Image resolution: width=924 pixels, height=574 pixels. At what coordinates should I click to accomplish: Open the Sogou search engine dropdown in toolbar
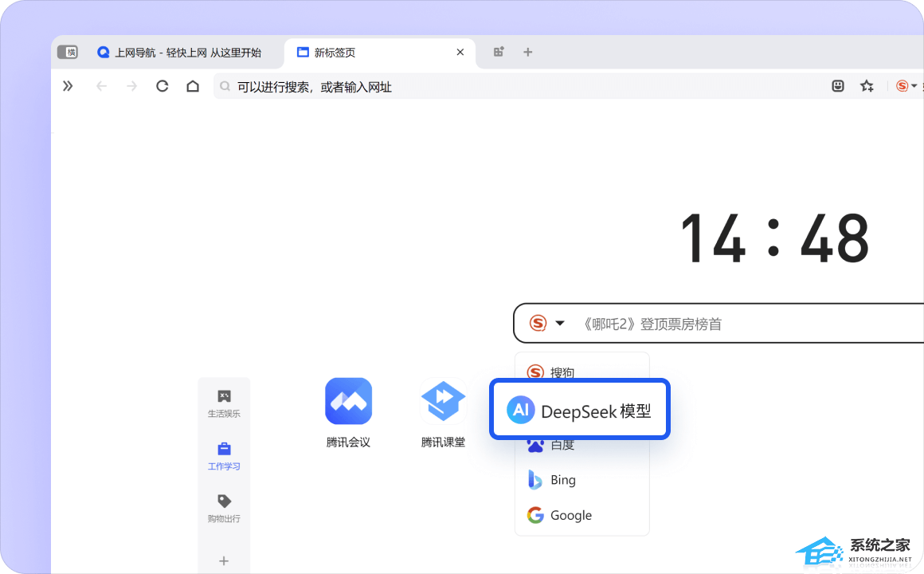(x=906, y=86)
